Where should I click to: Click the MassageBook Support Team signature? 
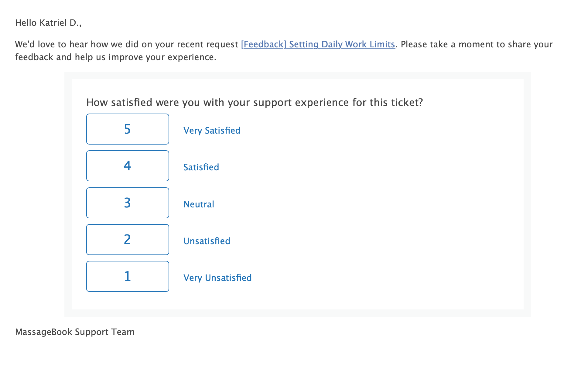tap(75, 332)
